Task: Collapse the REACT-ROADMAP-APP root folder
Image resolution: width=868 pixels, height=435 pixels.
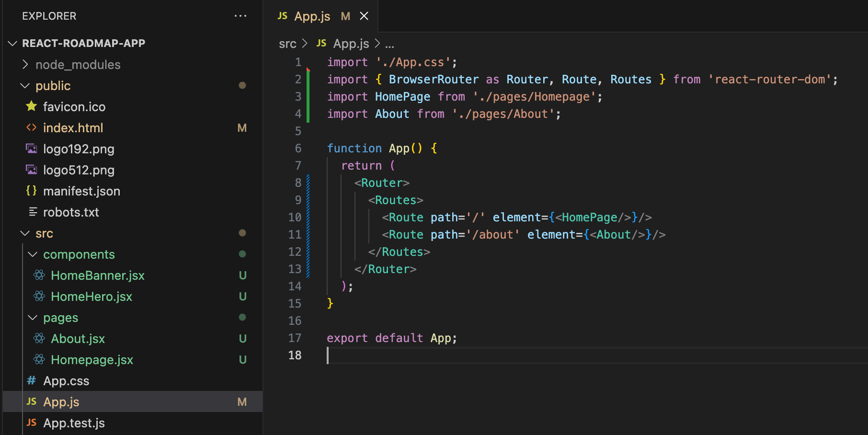Action: coord(13,44)
